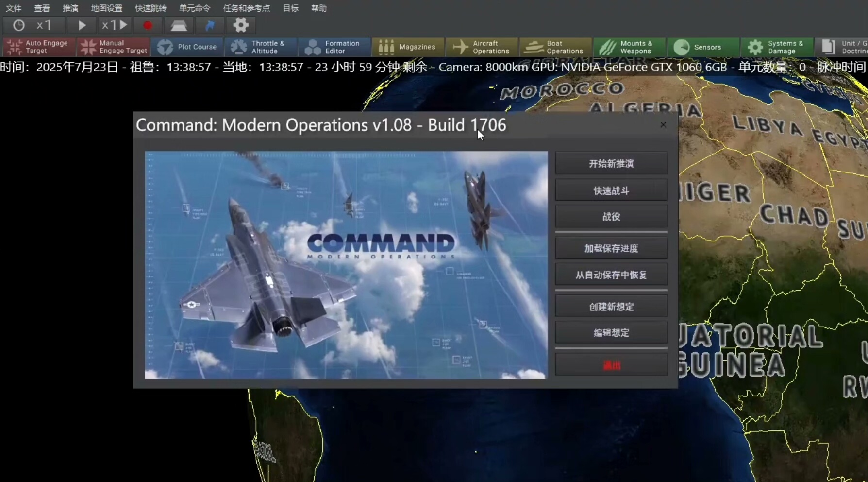Click the clock time-mode icon in toolbar

18,25
